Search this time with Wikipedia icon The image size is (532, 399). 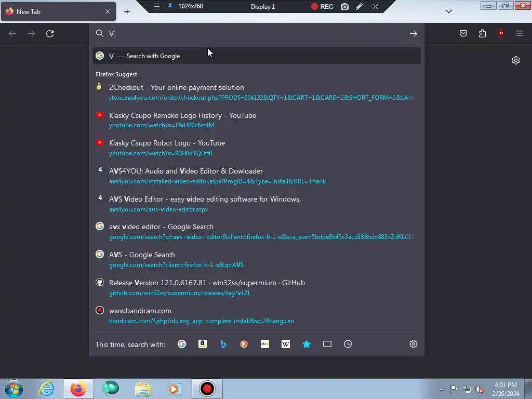286,344
